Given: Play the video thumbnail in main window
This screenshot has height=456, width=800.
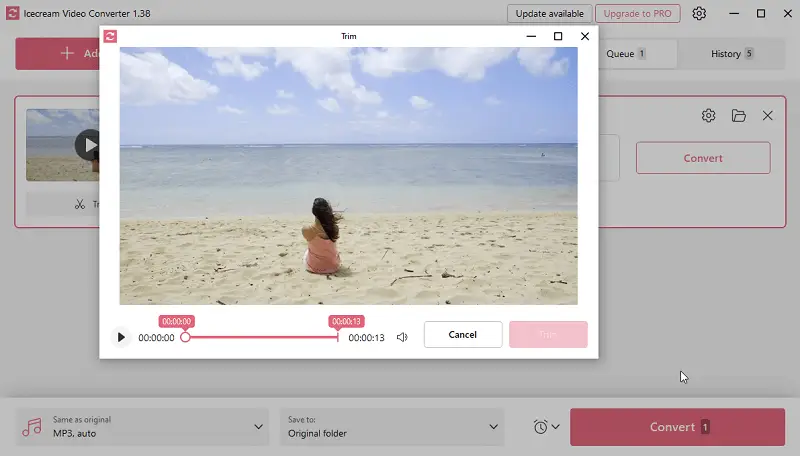Looking at the screenshot, I should point(88,145).
